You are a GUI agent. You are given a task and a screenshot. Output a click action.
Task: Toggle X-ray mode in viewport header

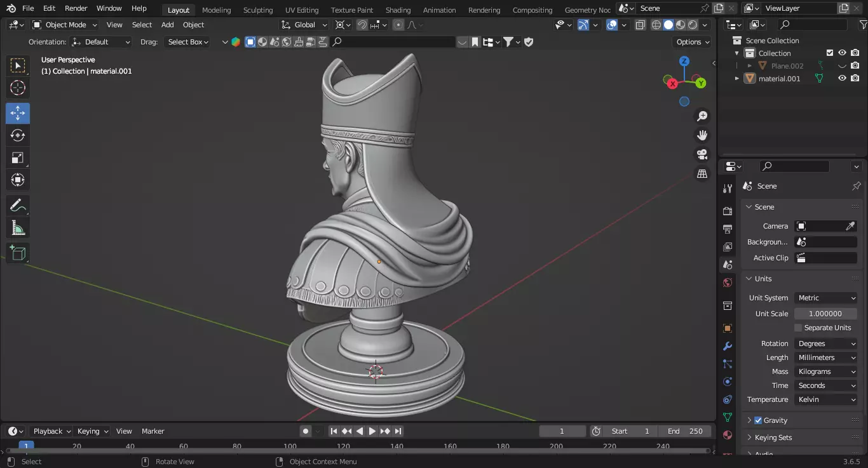[640, 25]
